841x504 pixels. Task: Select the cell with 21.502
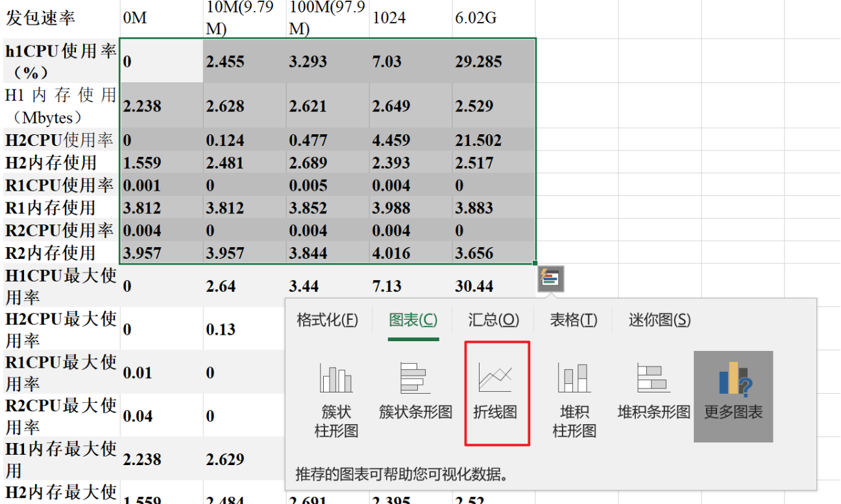(493, 140)
